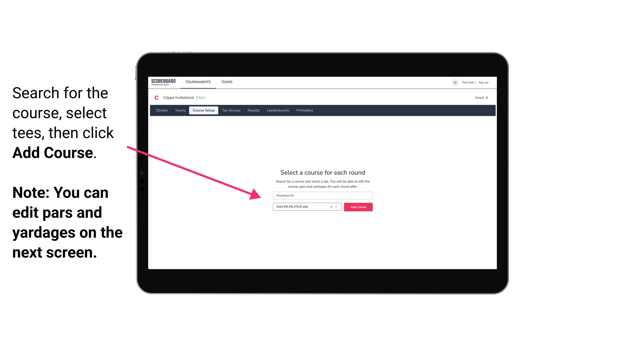Viewport: 644px width, 346px height.
Task: Click the Peachtree GC search input field
Action: pyautogui.click(x=322, y=195)
